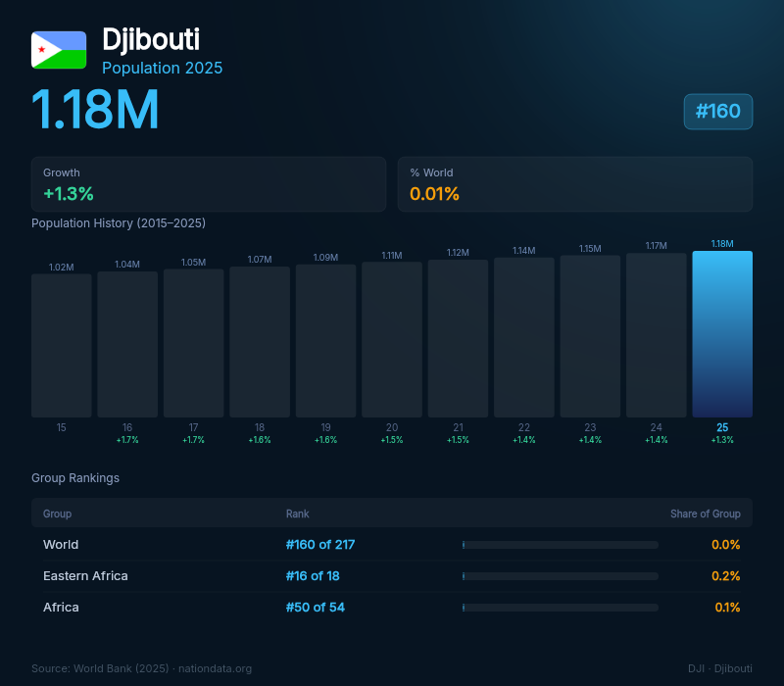Click the #16 of 18 rank
Screen dimensions: 784x686
(x=313, y=576)
